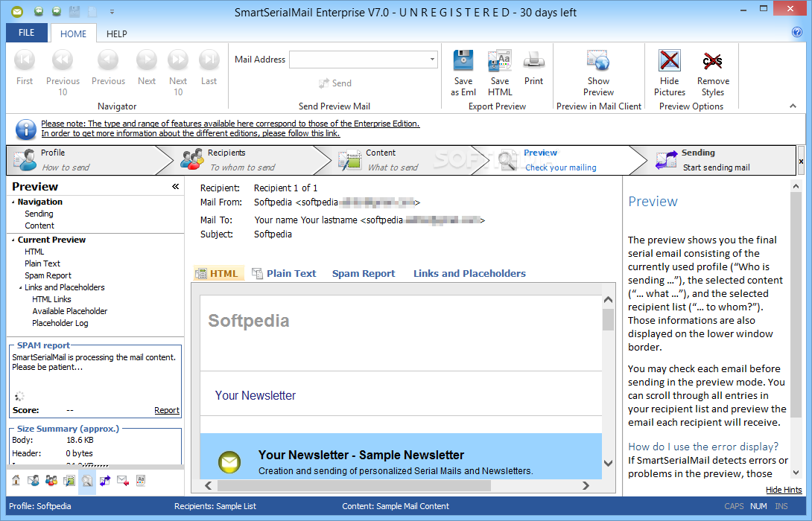Select Spam Report in the tree
Viewport: 812px width, 521px height.
coord(48,275)
